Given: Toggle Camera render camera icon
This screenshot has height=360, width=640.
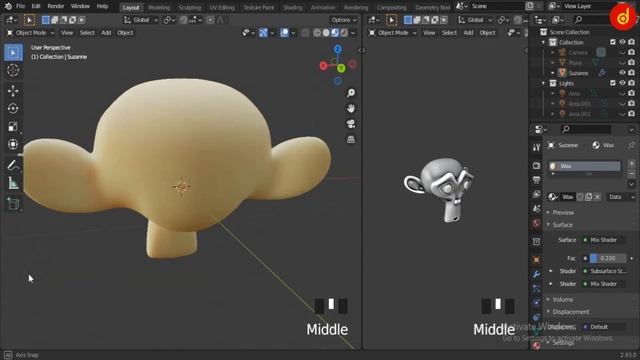Looking at the screenshot, I should pos(631,52).
